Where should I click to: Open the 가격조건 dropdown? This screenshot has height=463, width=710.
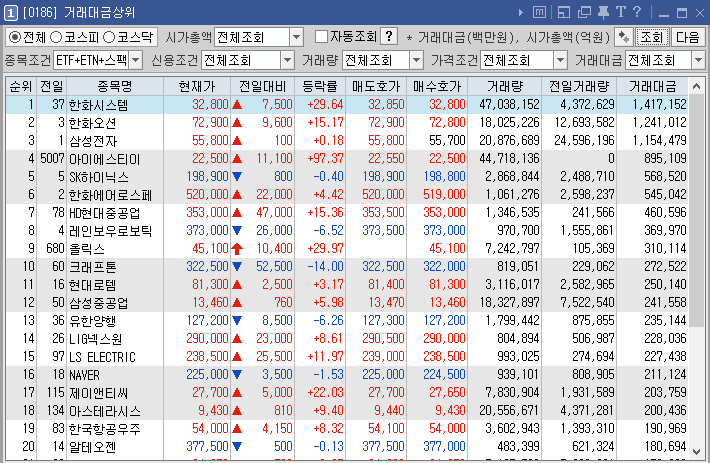tap(561, 60)
